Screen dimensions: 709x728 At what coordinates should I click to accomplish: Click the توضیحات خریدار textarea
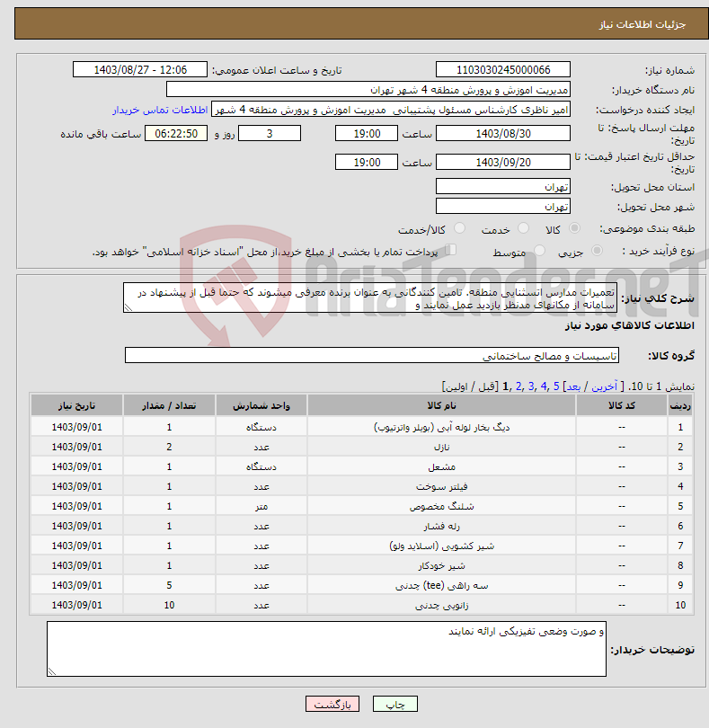(326, 649)
